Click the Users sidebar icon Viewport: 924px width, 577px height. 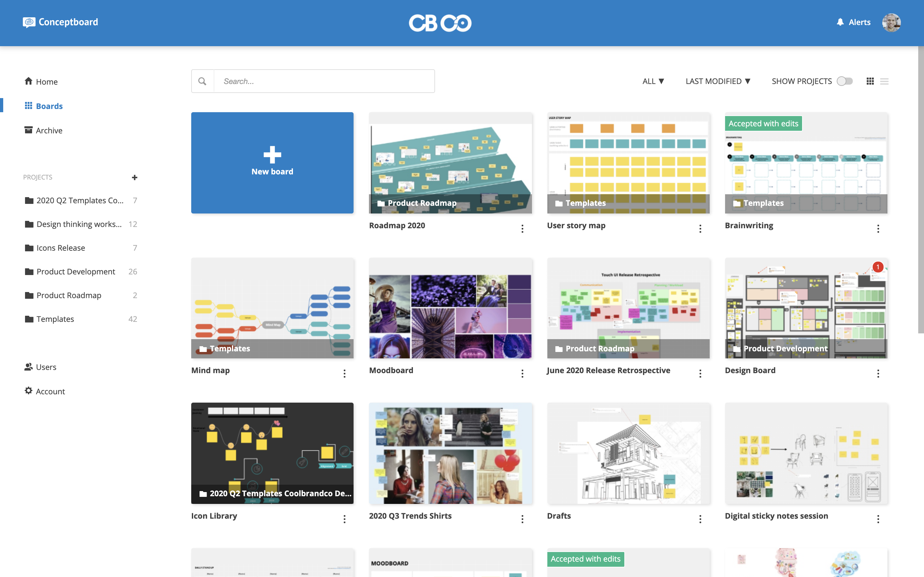(28, 366)
